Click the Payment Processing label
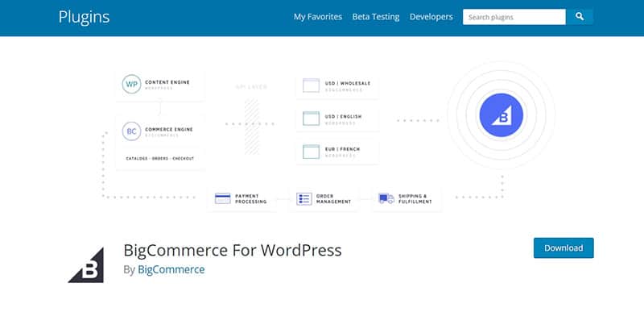 [x=250, y=199]
